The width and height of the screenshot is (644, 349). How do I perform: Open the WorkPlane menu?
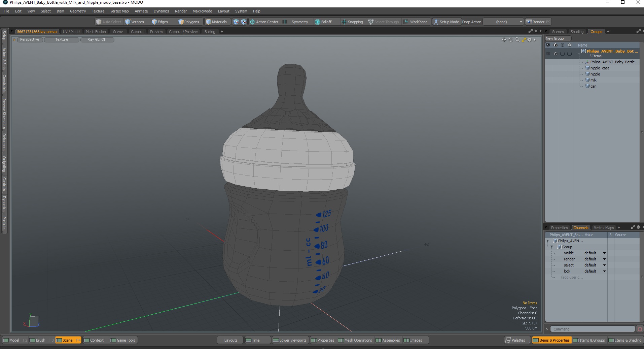416,22
